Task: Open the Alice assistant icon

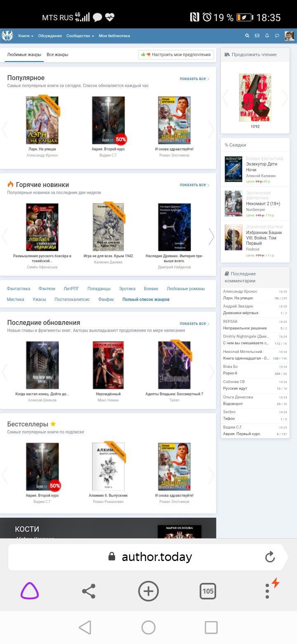Action: click(x=30, y=591)
